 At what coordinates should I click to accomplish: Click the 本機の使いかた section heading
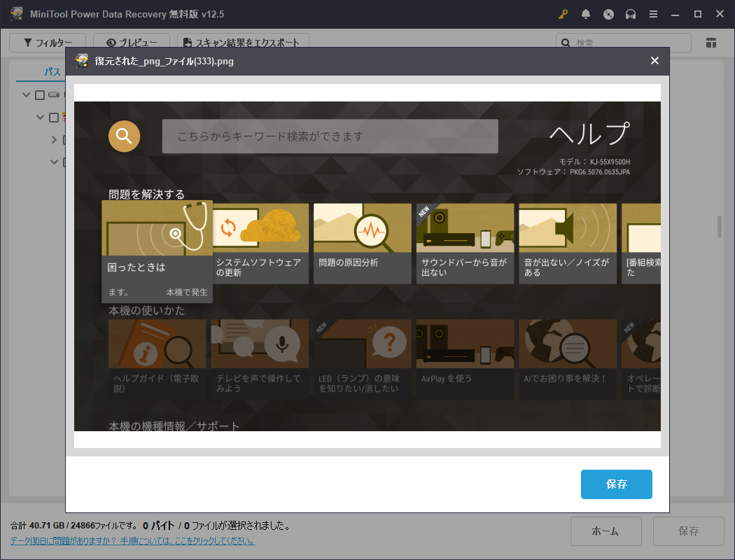pos(146,310)
